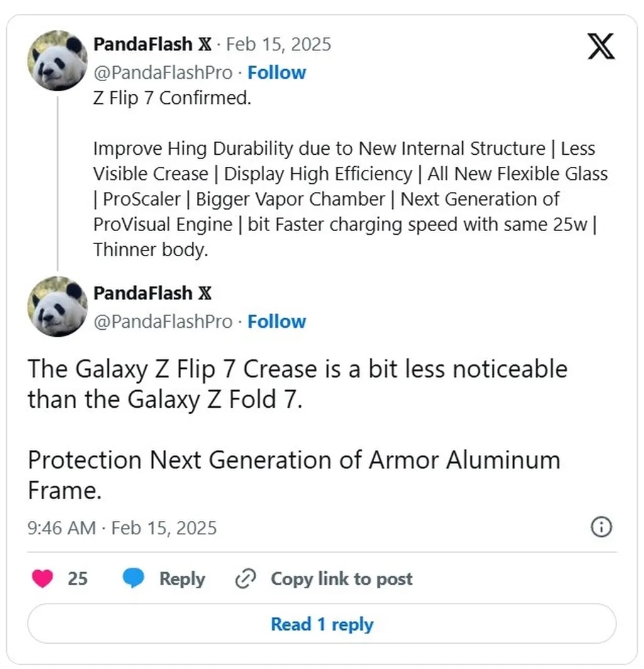Click the X badge beside the top PandaFlash name
The image size is (644, 669).
click(x=205, y=45)
